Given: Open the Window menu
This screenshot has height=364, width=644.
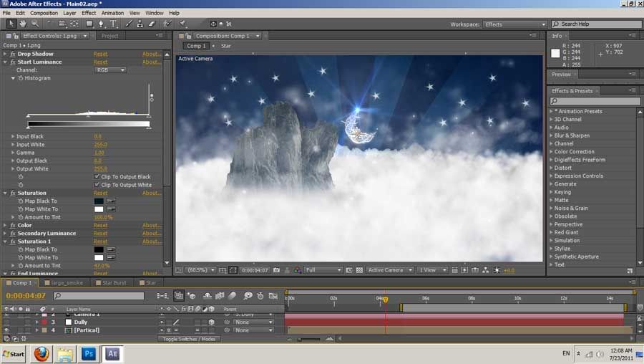Looking at the screenshot, I should 155,13.
